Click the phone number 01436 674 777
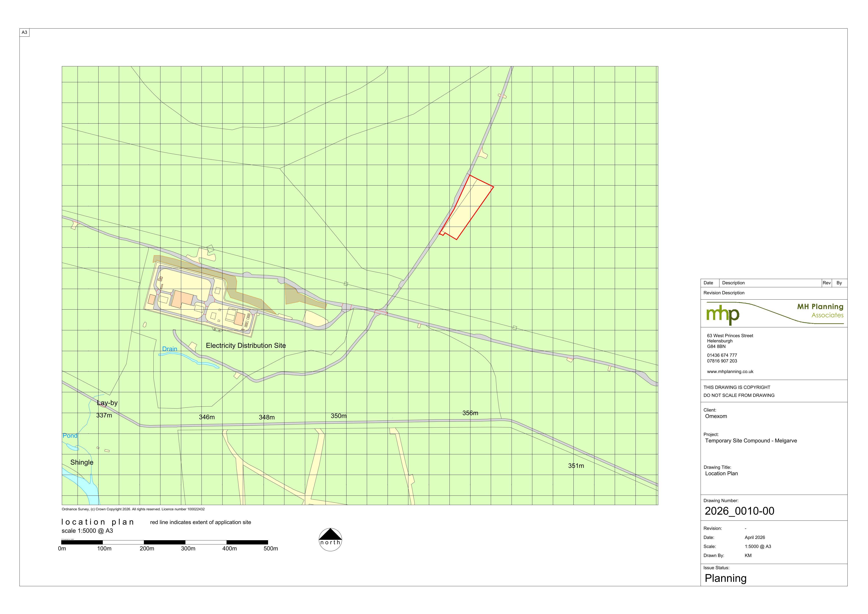The image size is (868, 614). tap(722, 355)
